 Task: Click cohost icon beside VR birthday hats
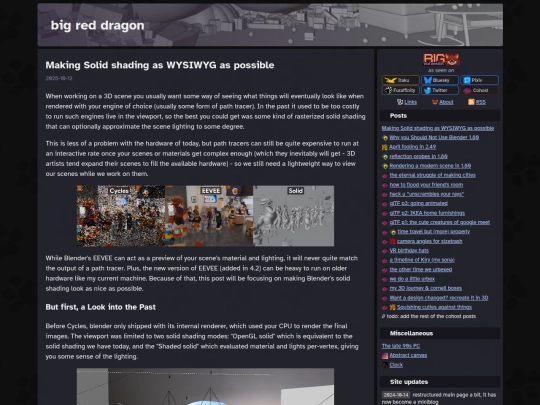tap(385, 251)
